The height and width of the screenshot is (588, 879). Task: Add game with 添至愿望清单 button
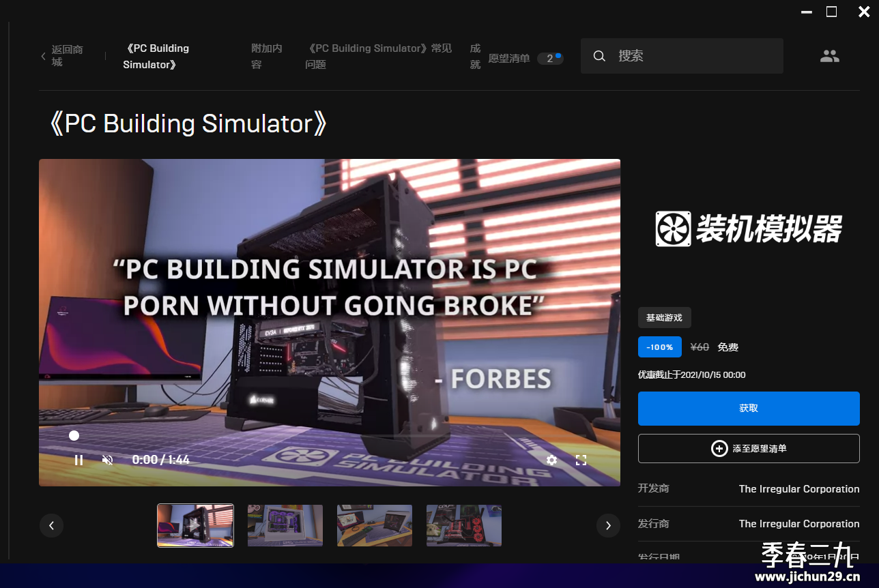(x=749, y=448)
